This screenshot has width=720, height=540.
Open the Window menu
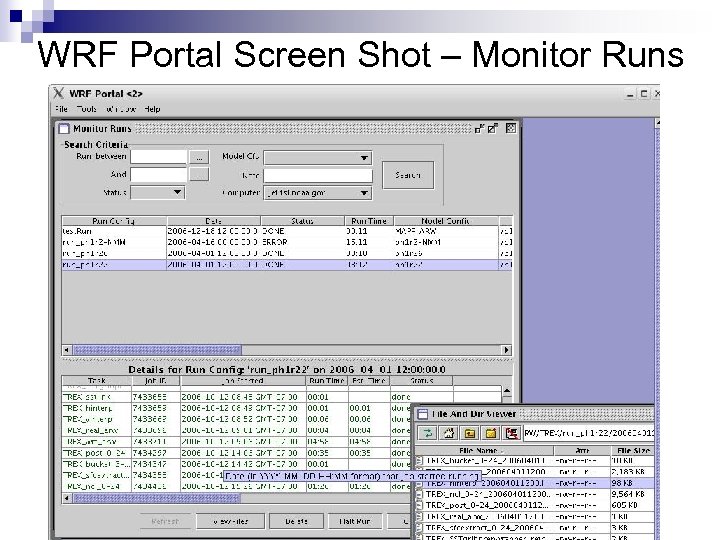(121, 109)
